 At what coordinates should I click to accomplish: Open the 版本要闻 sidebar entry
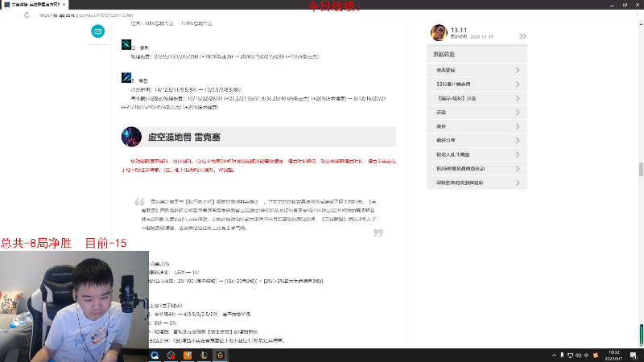[477, 70]
